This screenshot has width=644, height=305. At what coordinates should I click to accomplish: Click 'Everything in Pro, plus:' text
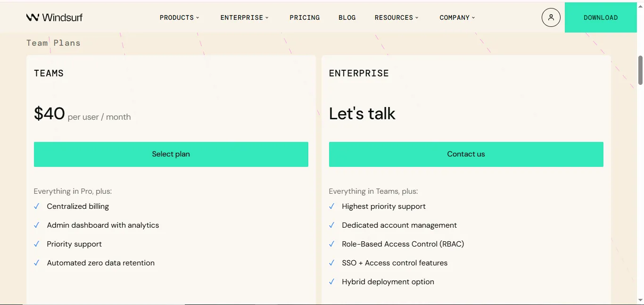73,191
